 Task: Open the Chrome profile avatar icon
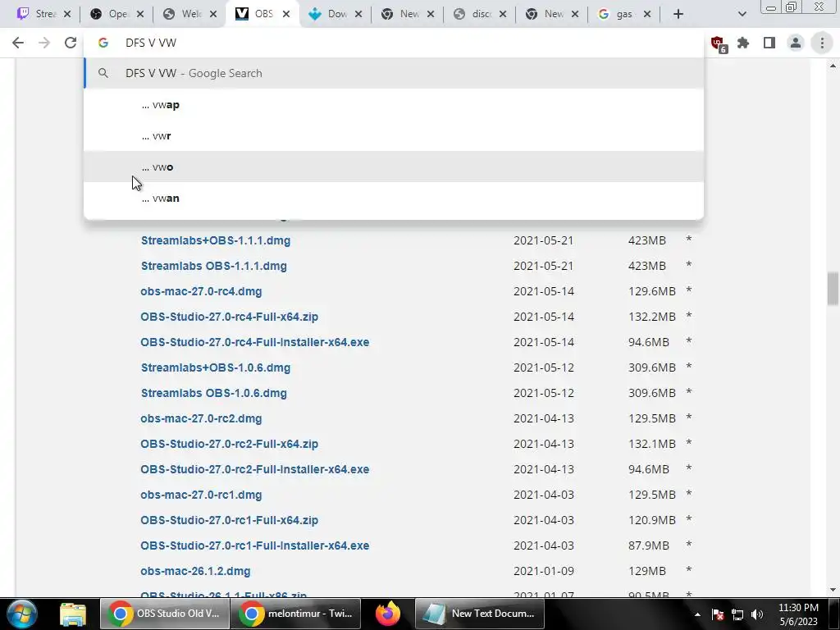click(x=796, y=43)
